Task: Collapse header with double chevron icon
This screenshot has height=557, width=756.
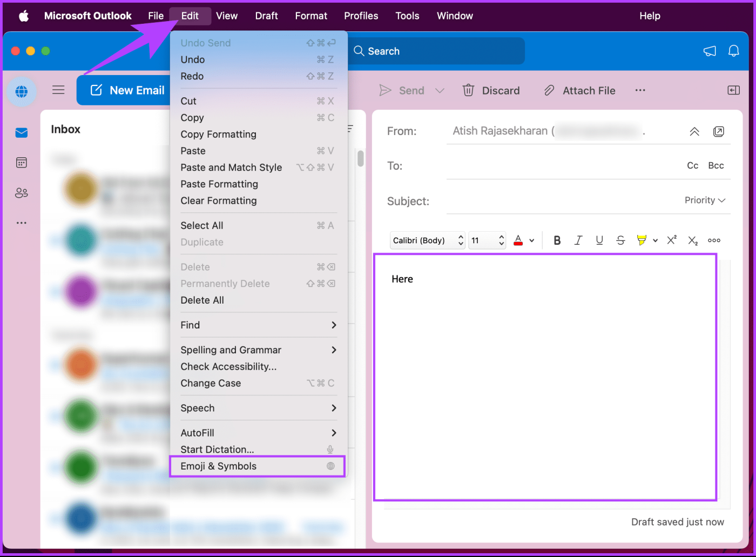Action: (x=694, y=132)
